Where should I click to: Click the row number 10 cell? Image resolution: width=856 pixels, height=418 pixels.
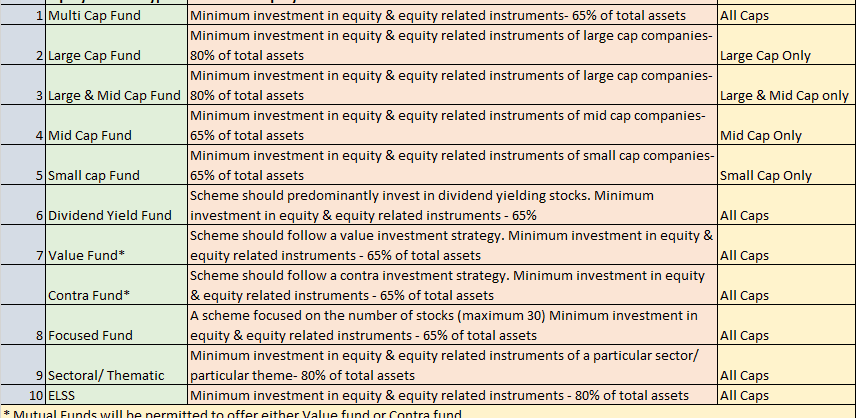22,395
